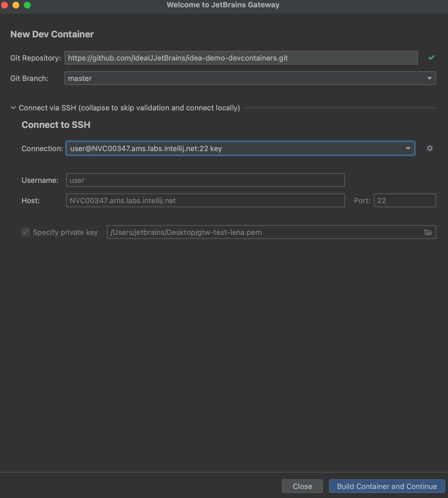Click the Host address field
448x498 pixels.
click(x=205, y=200)
